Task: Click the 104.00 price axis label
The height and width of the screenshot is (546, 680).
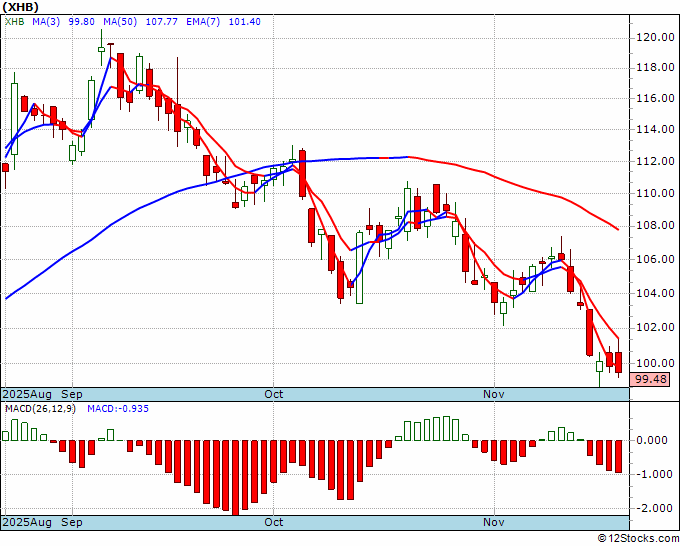Action: pyautogui.click(x=655, y=294)
